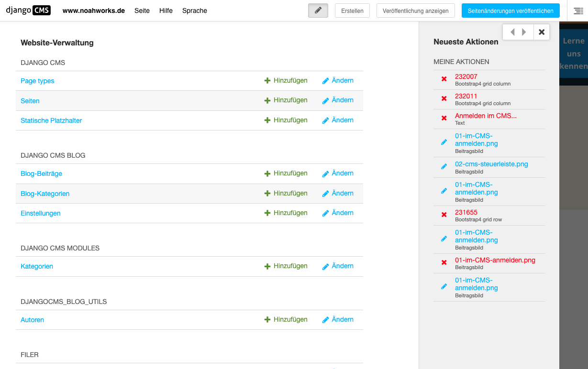Open the structure board via the hamburger icon
Viewport: 588px width, 369px height.
point(578,11)
